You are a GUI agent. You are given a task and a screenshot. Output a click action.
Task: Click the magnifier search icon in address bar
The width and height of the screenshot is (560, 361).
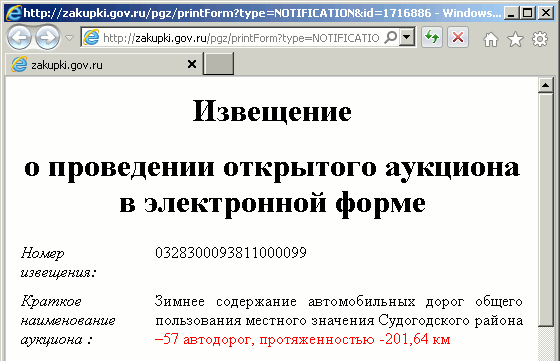coord(391,37)
